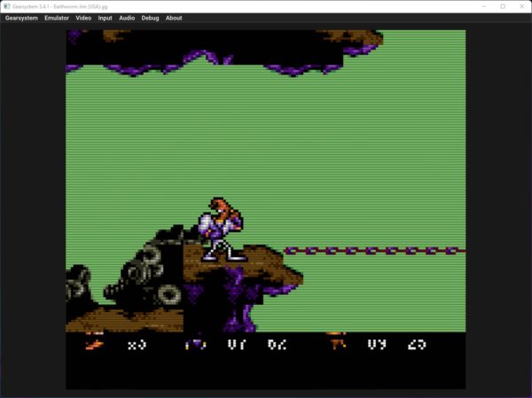Open the About menu
Screen dimensions: 532x398
coord(174,18)
